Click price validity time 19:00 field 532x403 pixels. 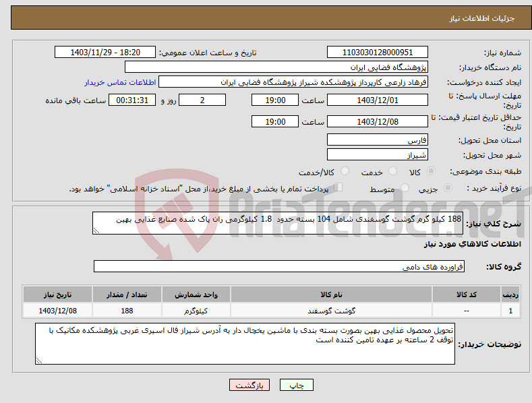pos(275,121)
